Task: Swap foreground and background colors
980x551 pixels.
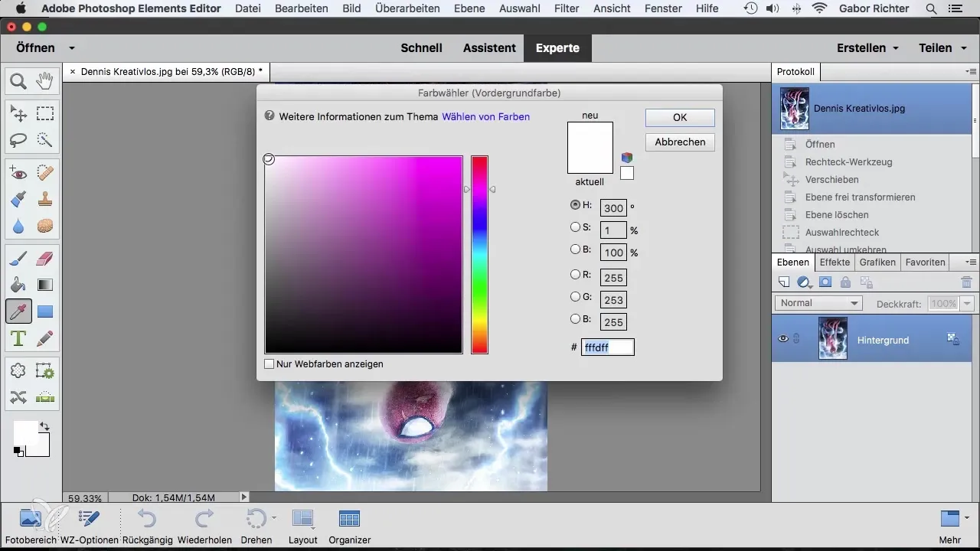Action: click(44, 426)
